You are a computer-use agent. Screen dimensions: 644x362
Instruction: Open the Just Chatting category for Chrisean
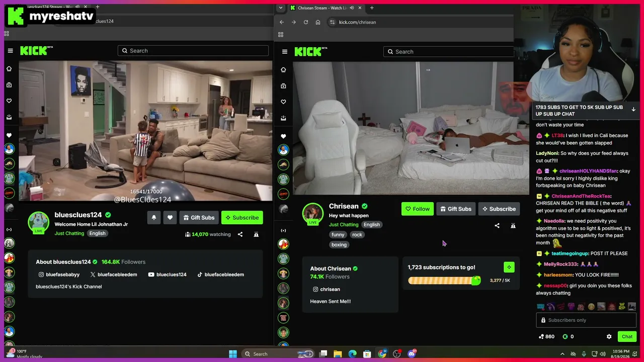tap(344, 225)
